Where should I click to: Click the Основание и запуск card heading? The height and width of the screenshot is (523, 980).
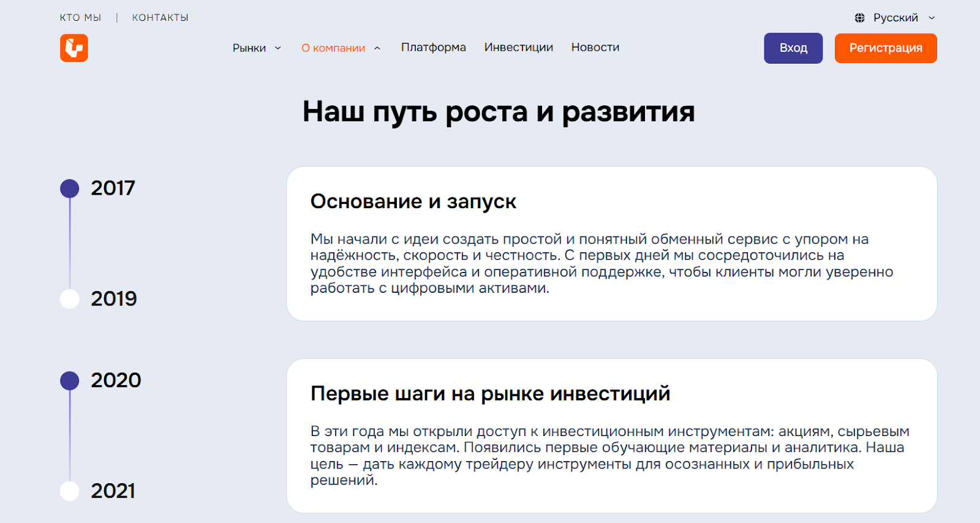413,201
